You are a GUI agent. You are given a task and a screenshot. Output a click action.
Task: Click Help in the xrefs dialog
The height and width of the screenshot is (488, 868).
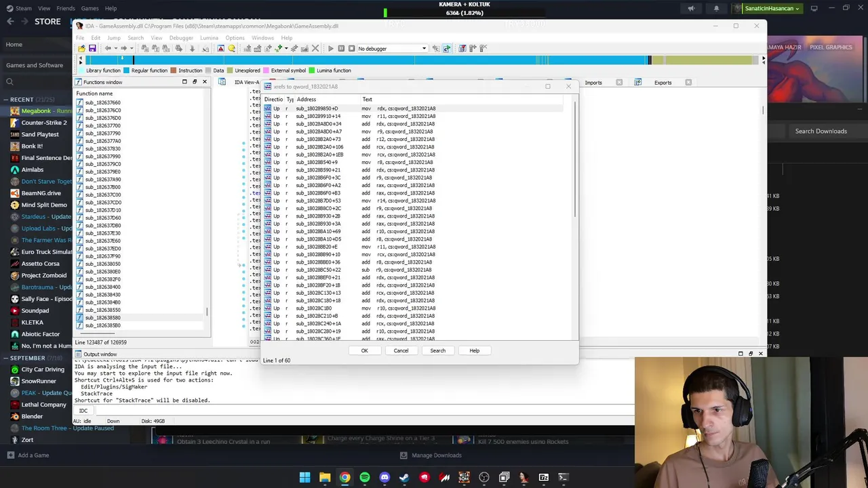[474, 350]
